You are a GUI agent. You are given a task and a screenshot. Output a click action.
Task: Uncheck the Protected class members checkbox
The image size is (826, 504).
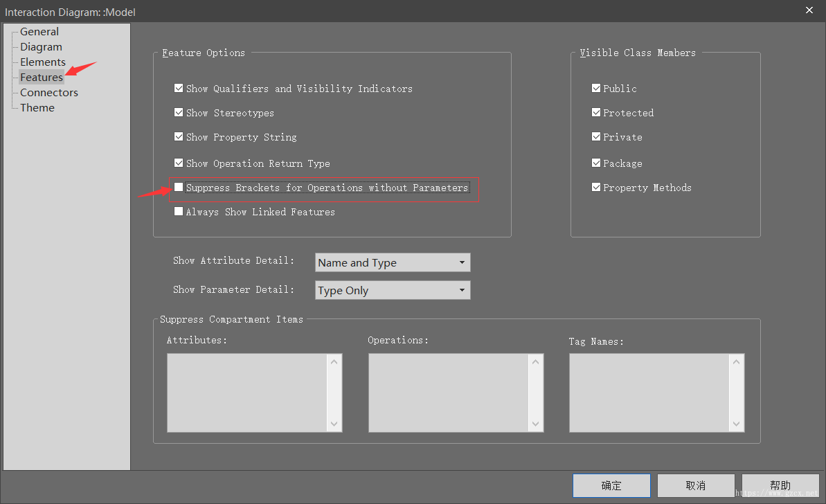point(596,113)
